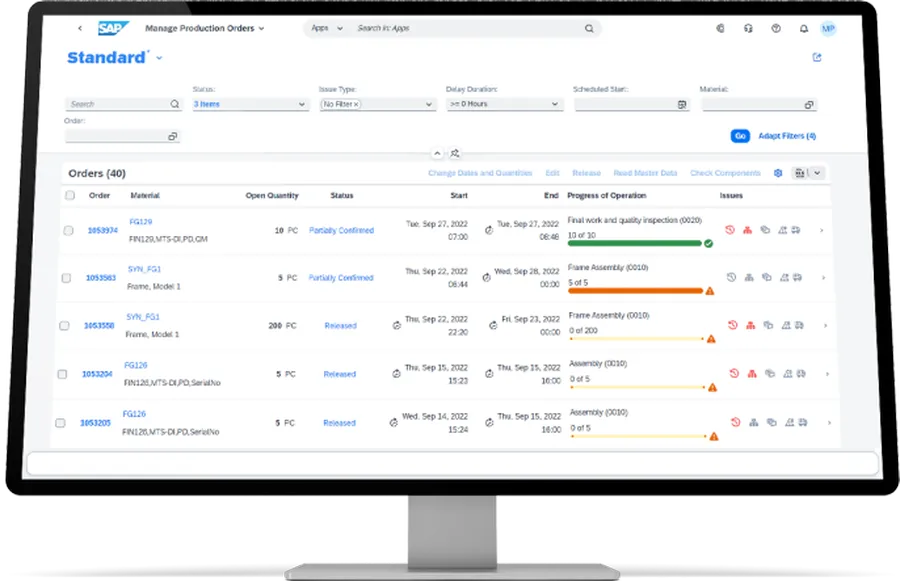Image resolution: width=900 pixels, height=581 pixels.
Task: Click the SAP logo
Action: 109,29
